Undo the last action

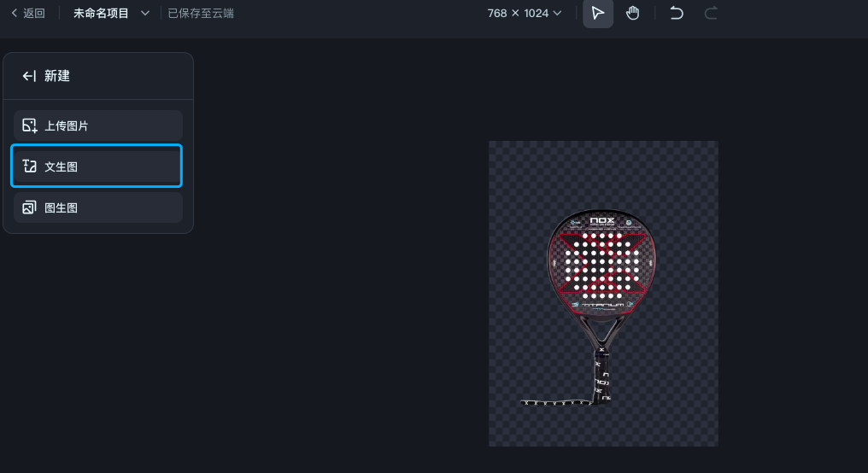[677, 14]
